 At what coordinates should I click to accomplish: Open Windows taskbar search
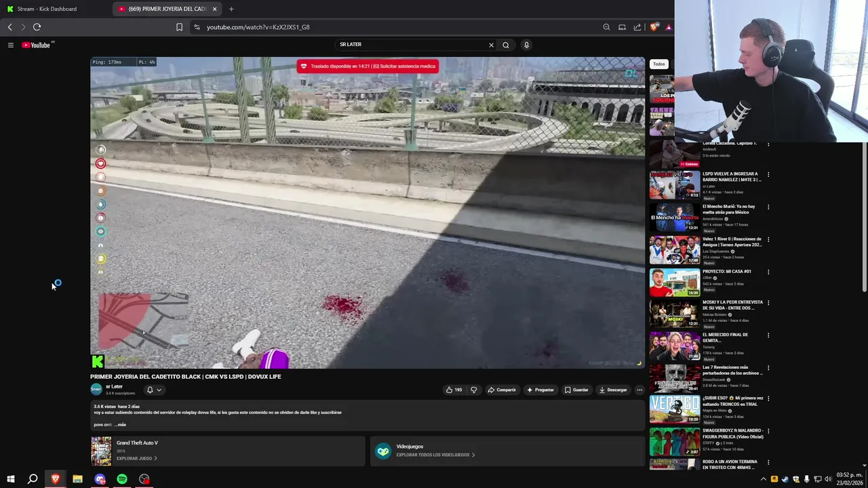coord(33,479)
